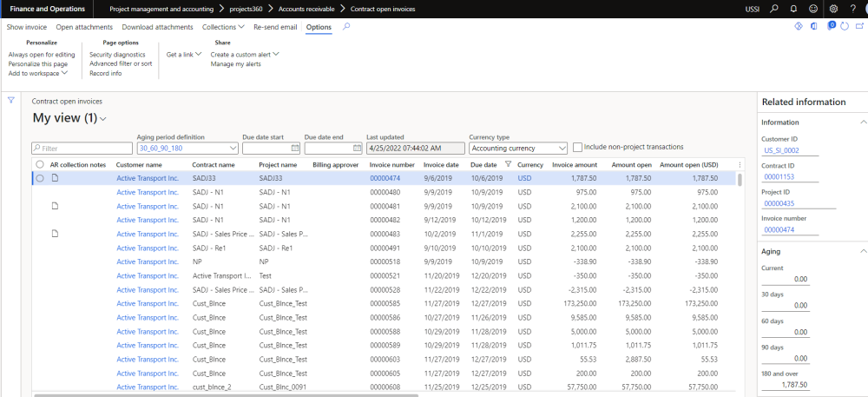The image size is (868, 397).
Task: Open the filter pane funnel icon
Action: [x=11, y=101]
